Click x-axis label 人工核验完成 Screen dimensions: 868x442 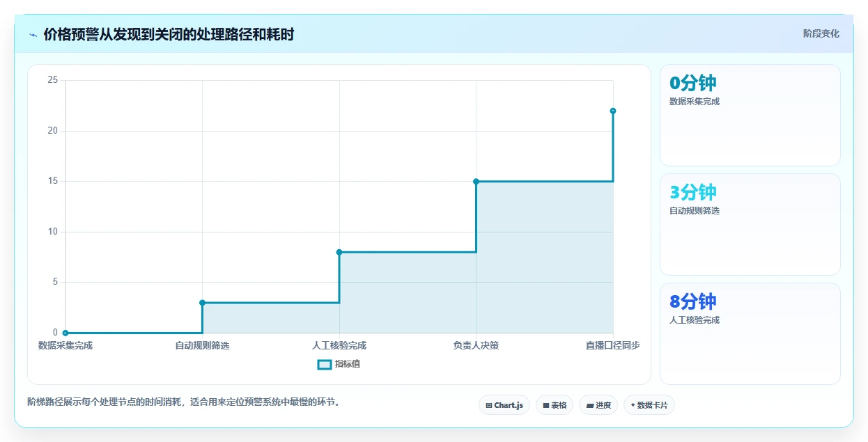339,346
